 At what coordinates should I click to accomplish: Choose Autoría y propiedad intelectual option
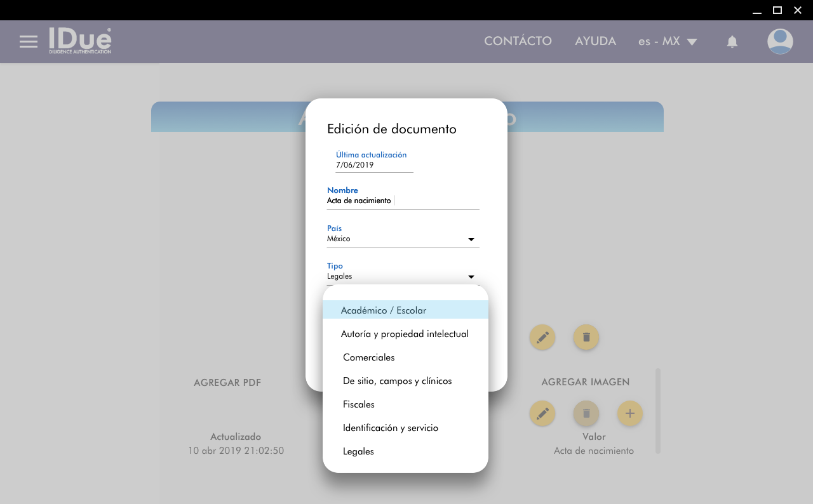[x=405, y=334]
